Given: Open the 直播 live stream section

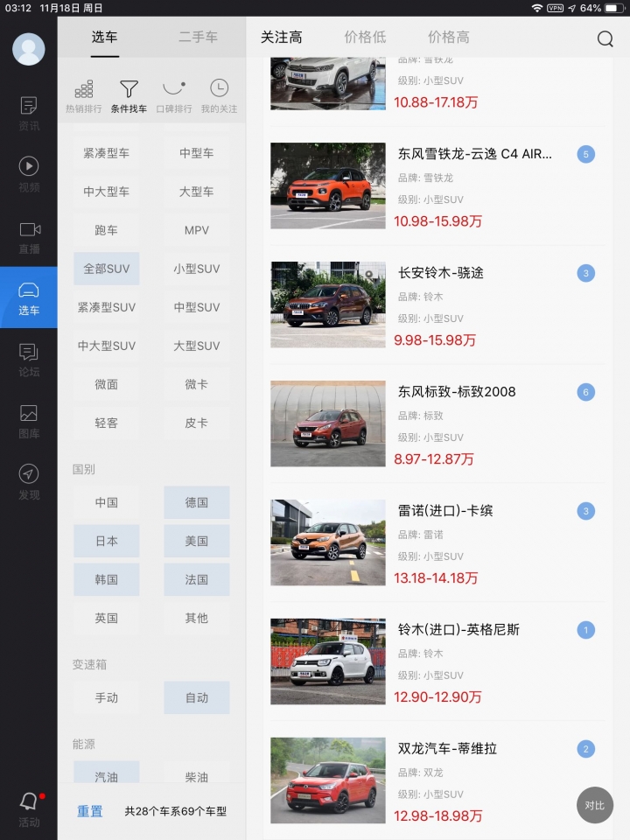Looking at the screenshot, I should click(28, 238).
